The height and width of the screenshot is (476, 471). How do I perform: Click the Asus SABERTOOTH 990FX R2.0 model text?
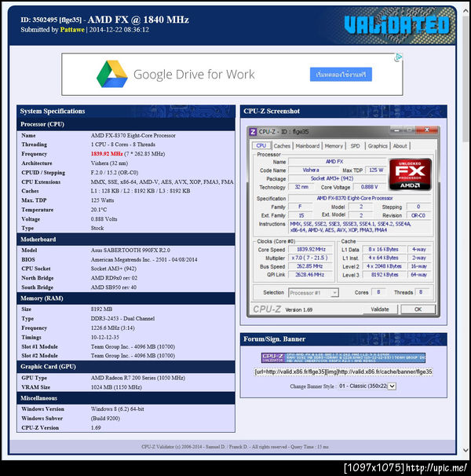130,250
